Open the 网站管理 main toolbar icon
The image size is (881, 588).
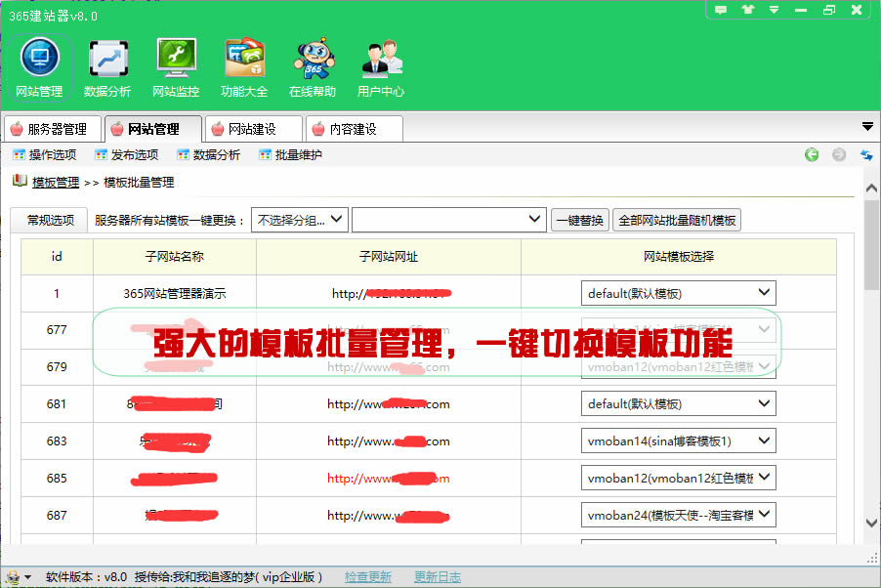click(39, 66)
